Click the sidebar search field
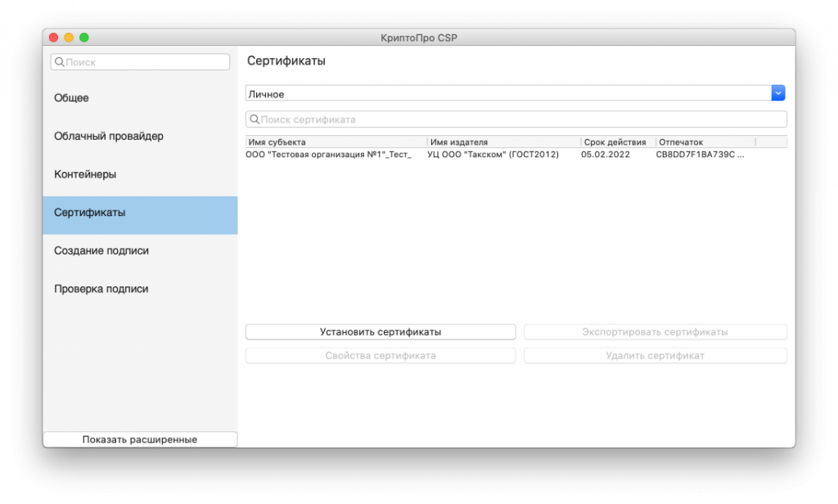This screenshot has width=838, height=504. pyautogui.click(x=140, y=62)
